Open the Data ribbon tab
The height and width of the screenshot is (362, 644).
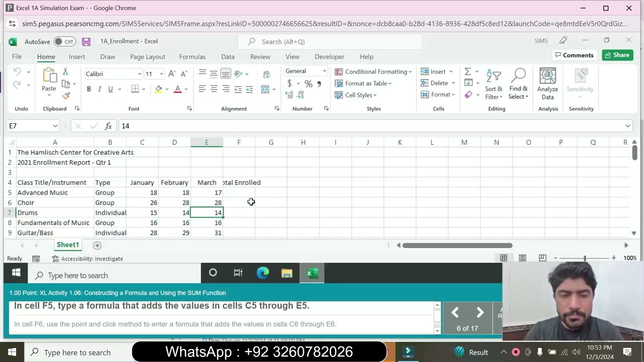(x=228, y=57)
